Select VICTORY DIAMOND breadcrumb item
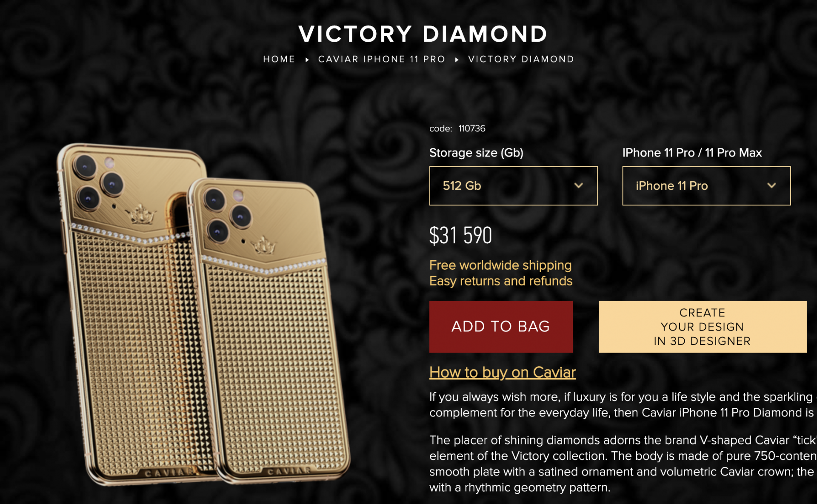Image resolution: width=817 pixels, height=504 pixels. click(x=521, y=59)
